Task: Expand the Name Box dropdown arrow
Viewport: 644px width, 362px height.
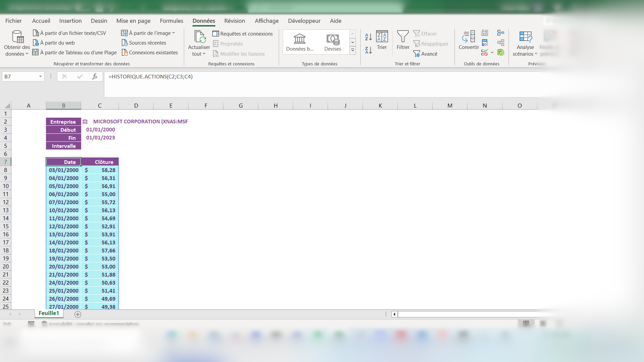Action: [x=40, y=76]
